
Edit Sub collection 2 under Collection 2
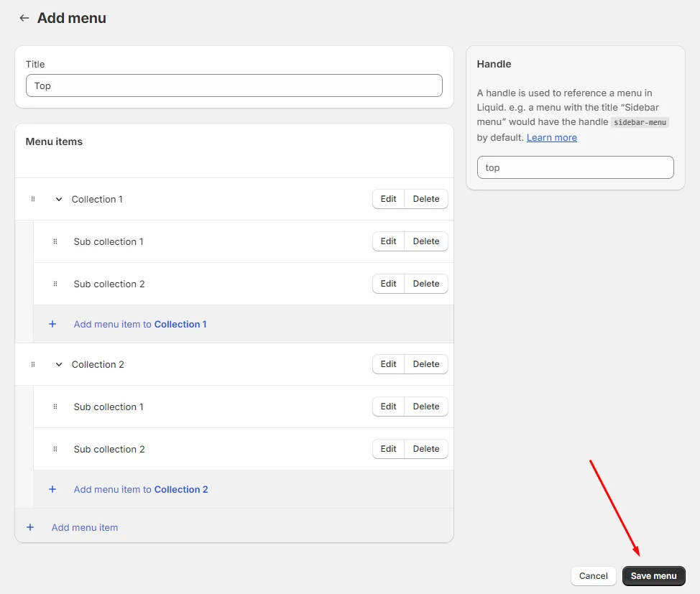388,449
